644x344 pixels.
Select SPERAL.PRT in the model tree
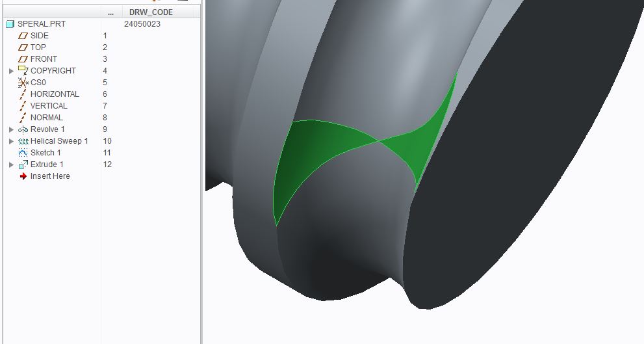coord(42,24)
